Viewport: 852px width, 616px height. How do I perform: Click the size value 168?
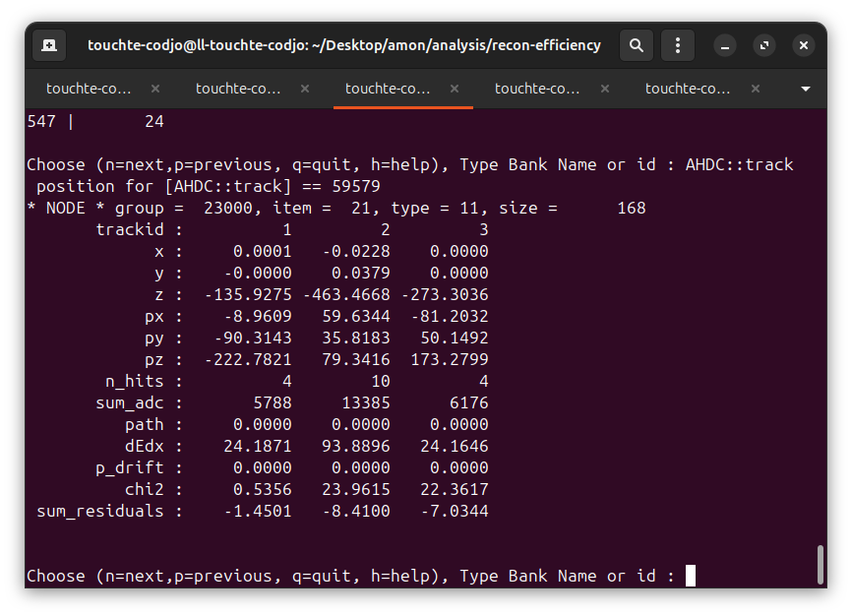click(632, 209)
